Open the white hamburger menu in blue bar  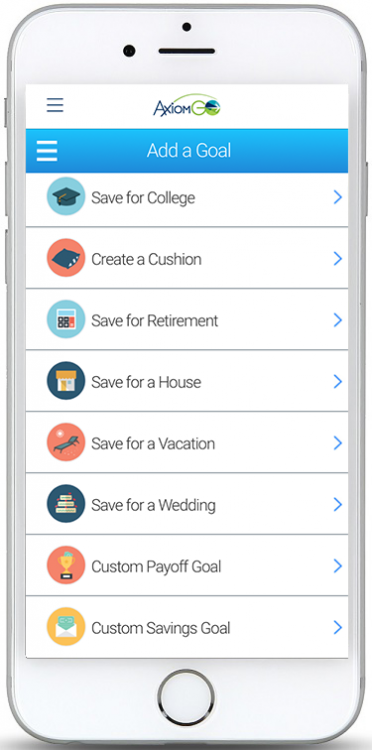click(47, 151)
